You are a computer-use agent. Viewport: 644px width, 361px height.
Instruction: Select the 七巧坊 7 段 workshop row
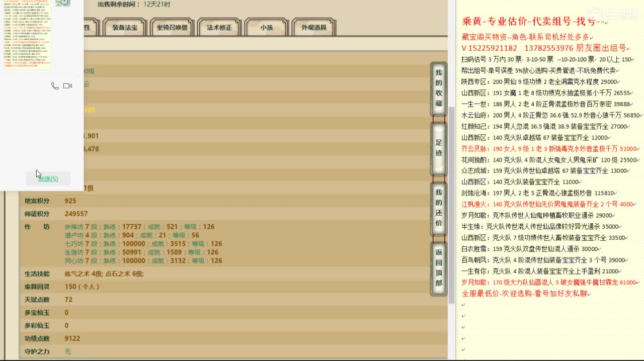[x=143, y=244]
